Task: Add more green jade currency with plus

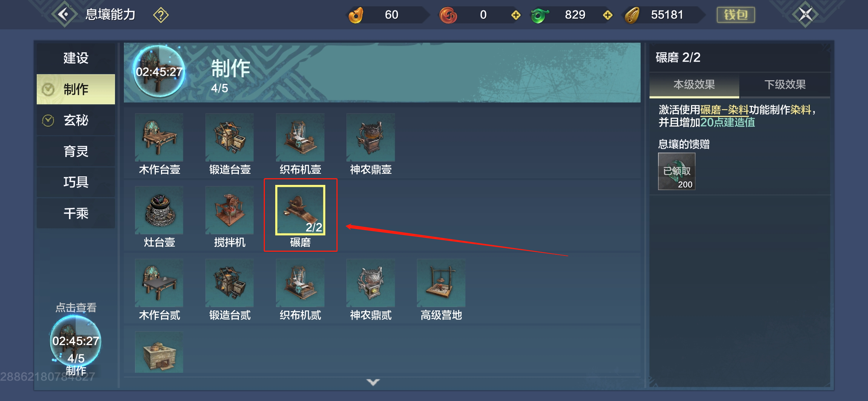Action: coord(608,15)
